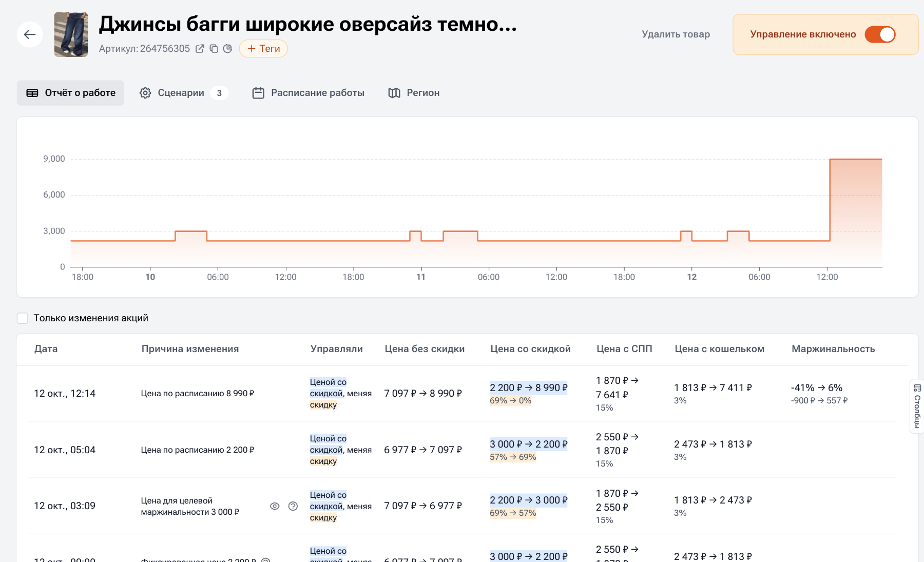Click Удалить товар link

coord(676,34)
